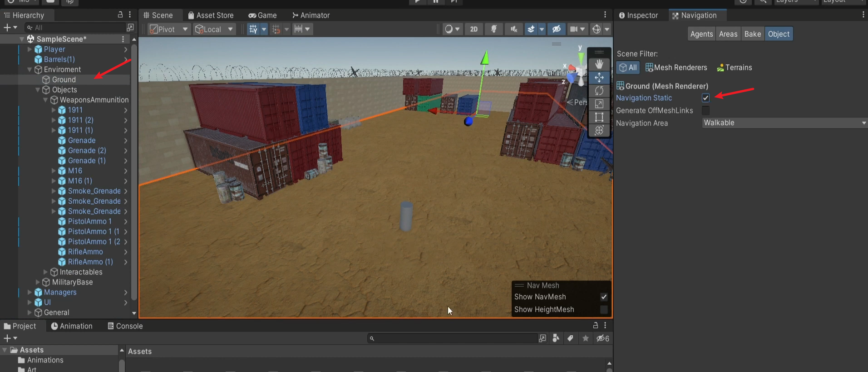This screenshot has height=372, width=868.
Task: Select the Rect tool in scene overlay
Action: click(599, 117)
